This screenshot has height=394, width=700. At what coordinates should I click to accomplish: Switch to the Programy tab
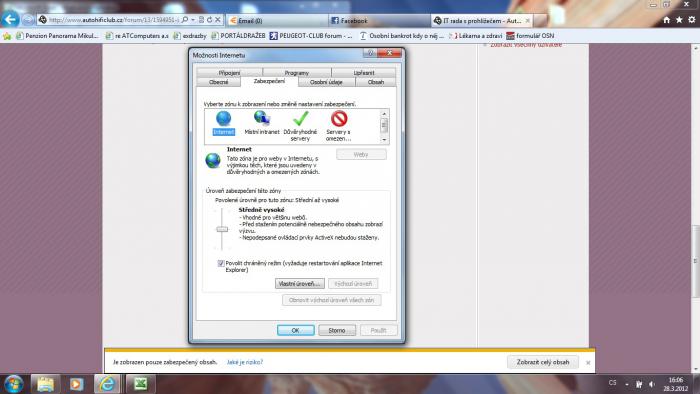[296, 73]
